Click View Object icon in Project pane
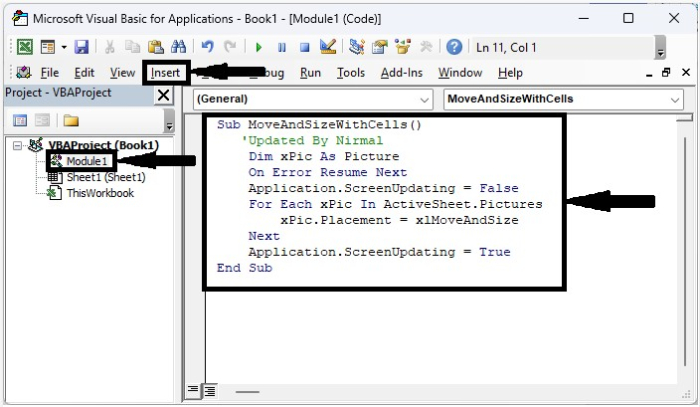The height and width of the screenshot is (407, 700). [x=42, y=120]
